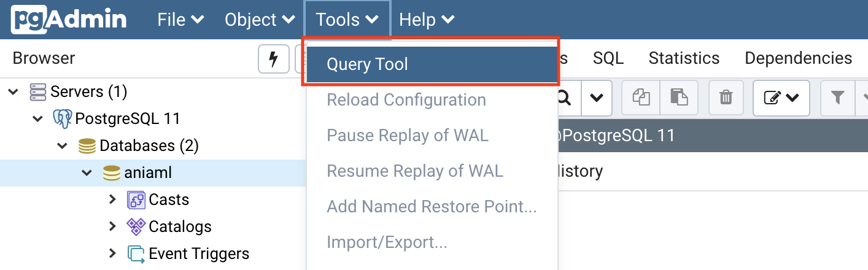868x270 pixels.
Task: Click the Servers group icon
Action: 37,92
